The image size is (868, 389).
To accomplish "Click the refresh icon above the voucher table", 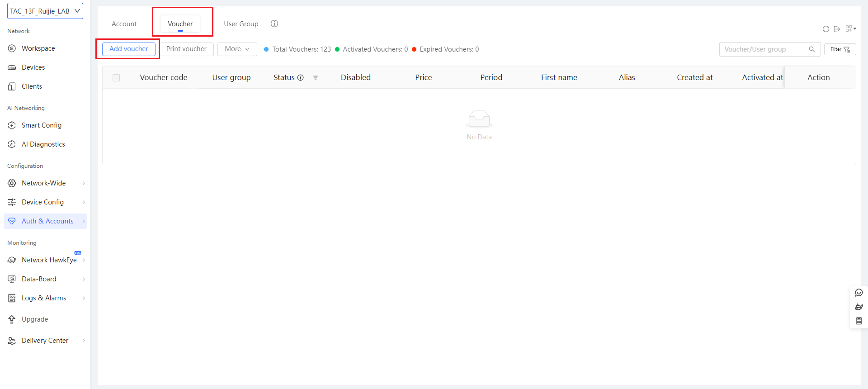I will [826, 29].
